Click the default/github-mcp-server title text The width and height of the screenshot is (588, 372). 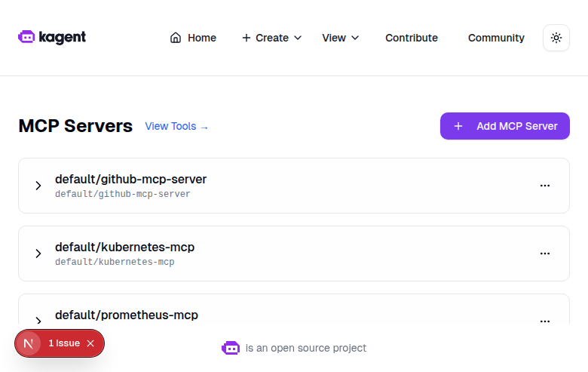point(130,180)
